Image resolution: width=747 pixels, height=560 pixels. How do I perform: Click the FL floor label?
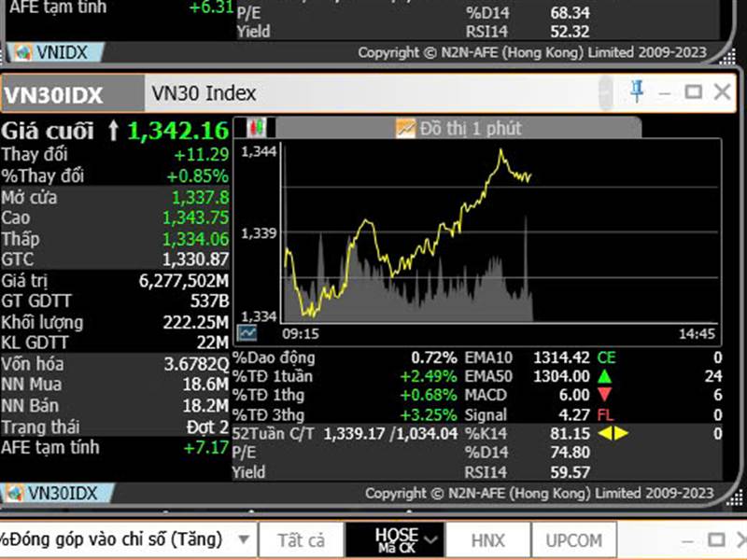[x=605, y=414]
